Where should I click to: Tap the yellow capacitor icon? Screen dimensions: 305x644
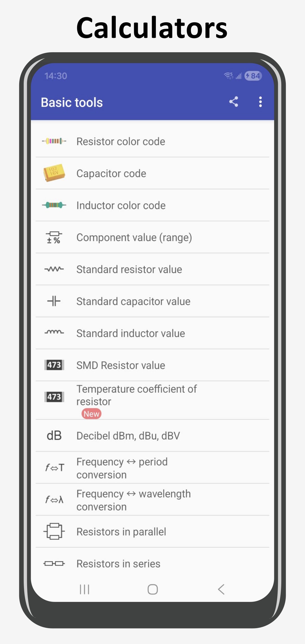[x=54, y=173]
